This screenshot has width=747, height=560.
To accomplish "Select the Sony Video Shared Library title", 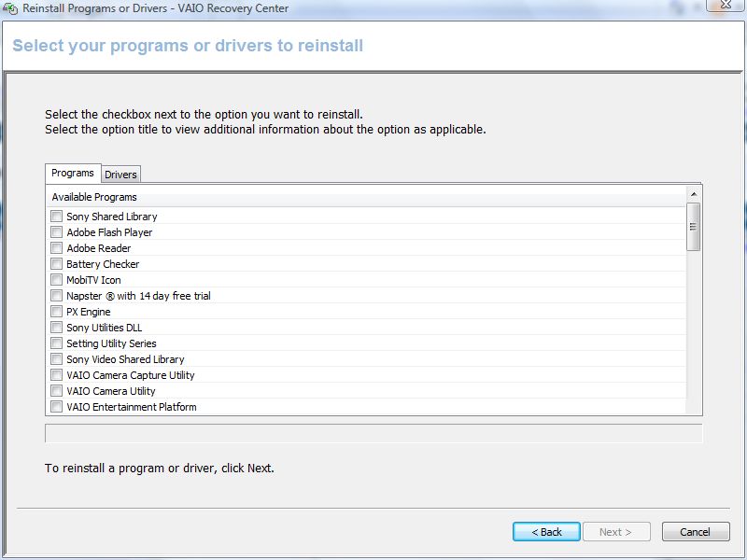I will 125,359.
